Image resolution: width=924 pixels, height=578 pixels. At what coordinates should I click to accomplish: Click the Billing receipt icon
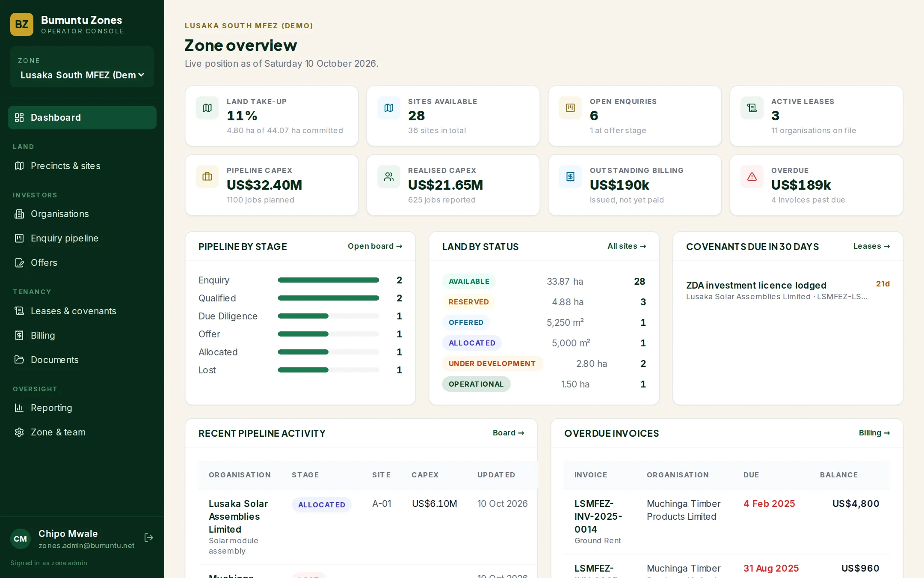tap(19, 335)
